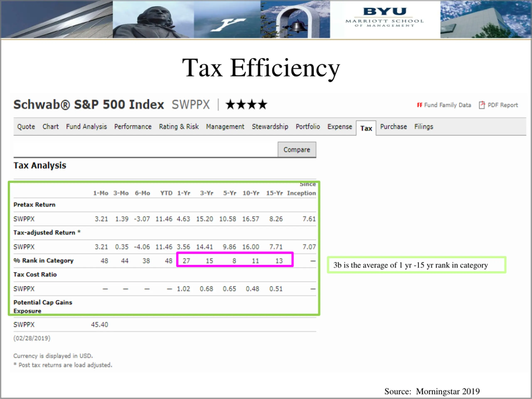
Task: Click tax cost ratio 1-Yr value 1.02
Action: coord(183,289)
